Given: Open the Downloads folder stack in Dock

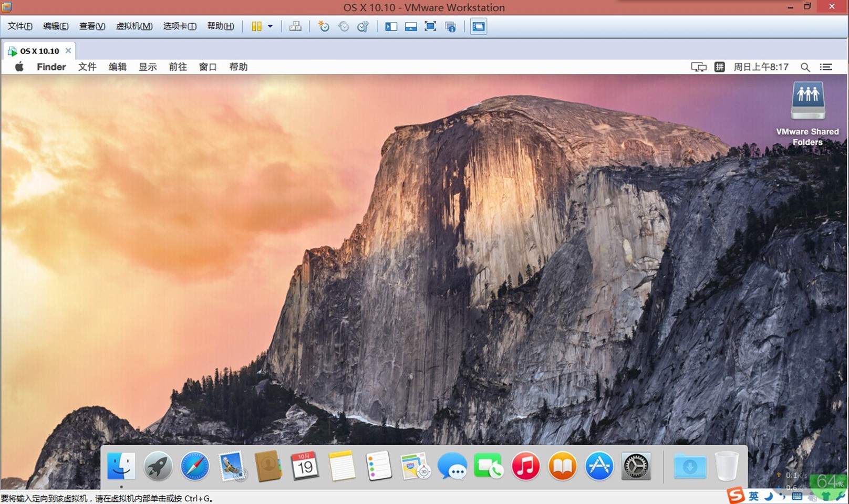Looking at the screenshot, I should coord(690,466).
